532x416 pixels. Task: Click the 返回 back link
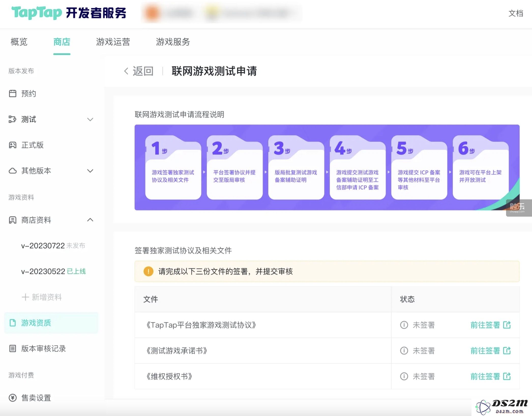(143, 71)
